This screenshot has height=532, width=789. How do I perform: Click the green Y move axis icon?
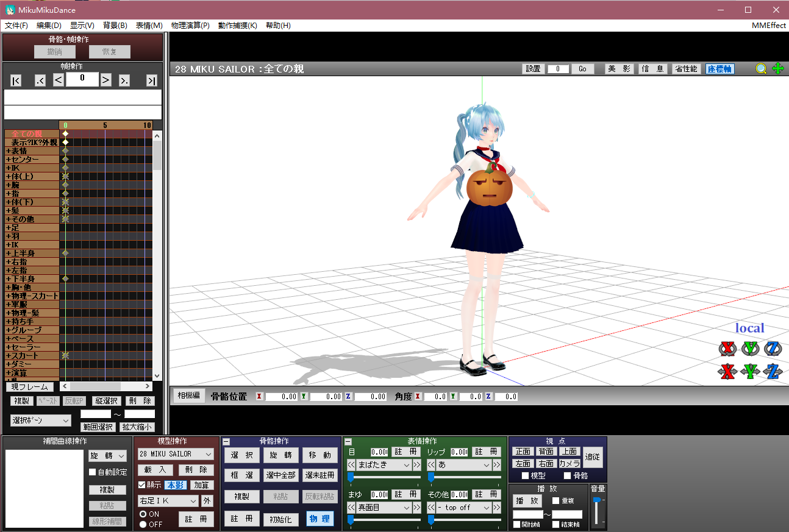749,371
